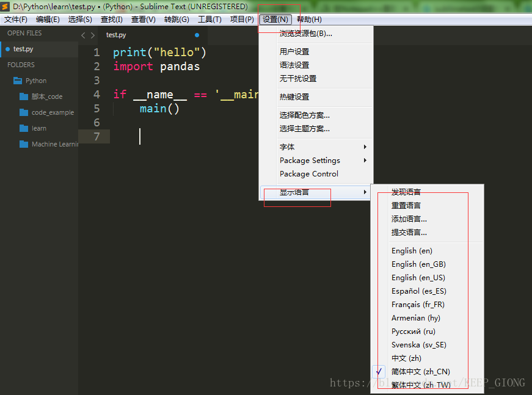Expand the Package Settings submenu
This screenshot has height=395, width=532.
(x=316, y=161)
